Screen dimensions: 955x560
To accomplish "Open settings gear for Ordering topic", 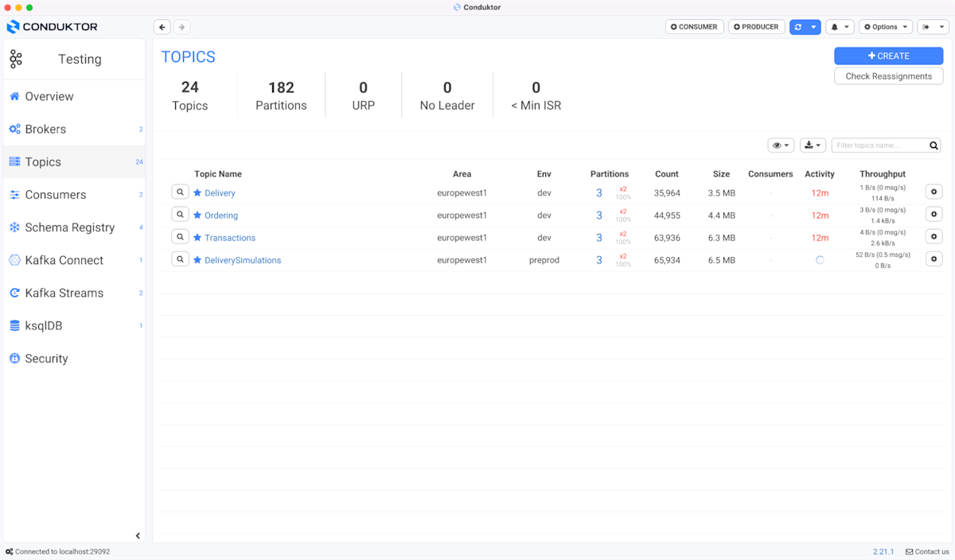I will 934,214.
